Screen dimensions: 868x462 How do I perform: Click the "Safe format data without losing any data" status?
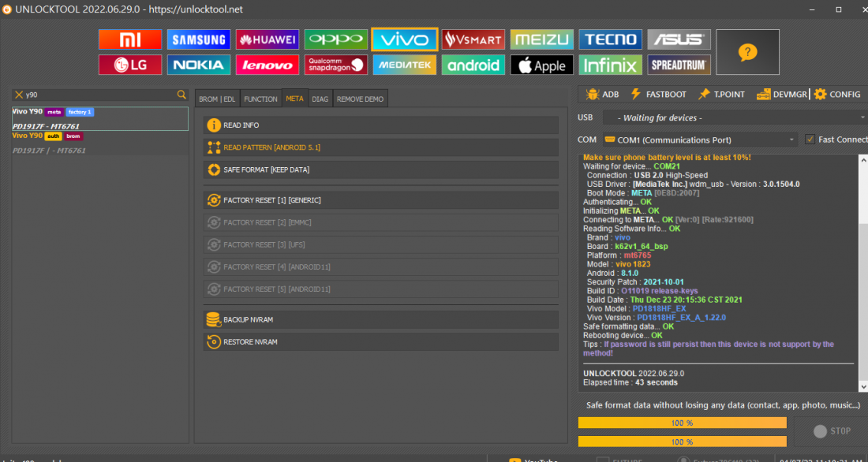click(723, 405)
